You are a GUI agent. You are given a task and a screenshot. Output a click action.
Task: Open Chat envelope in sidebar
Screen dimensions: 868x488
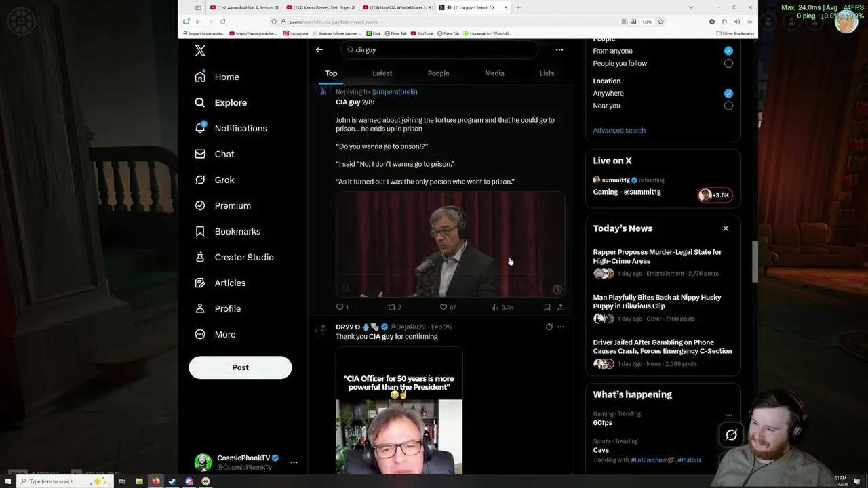click(214, 155)
